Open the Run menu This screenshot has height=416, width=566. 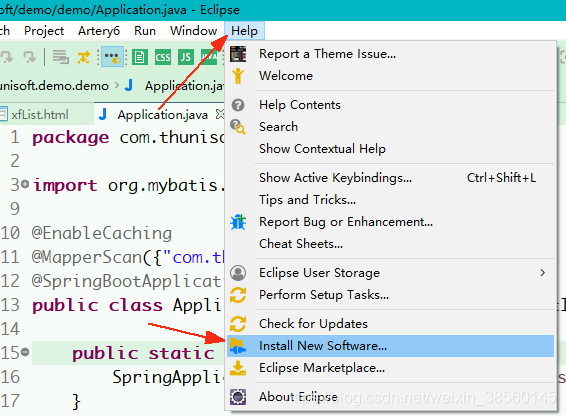(x=145, y=31)
